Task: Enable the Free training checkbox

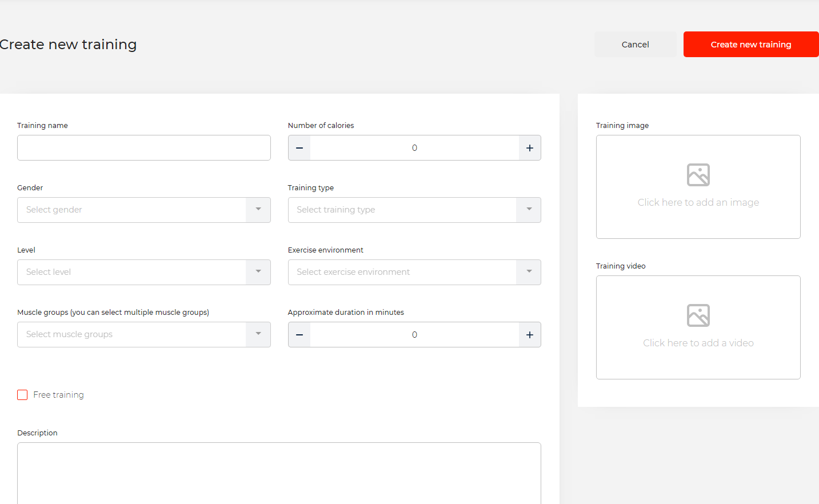Action: [x=23, y=395]
